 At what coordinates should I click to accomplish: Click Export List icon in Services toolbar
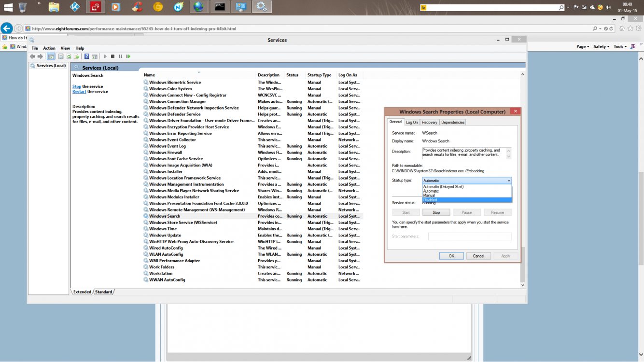pos(76,56)
